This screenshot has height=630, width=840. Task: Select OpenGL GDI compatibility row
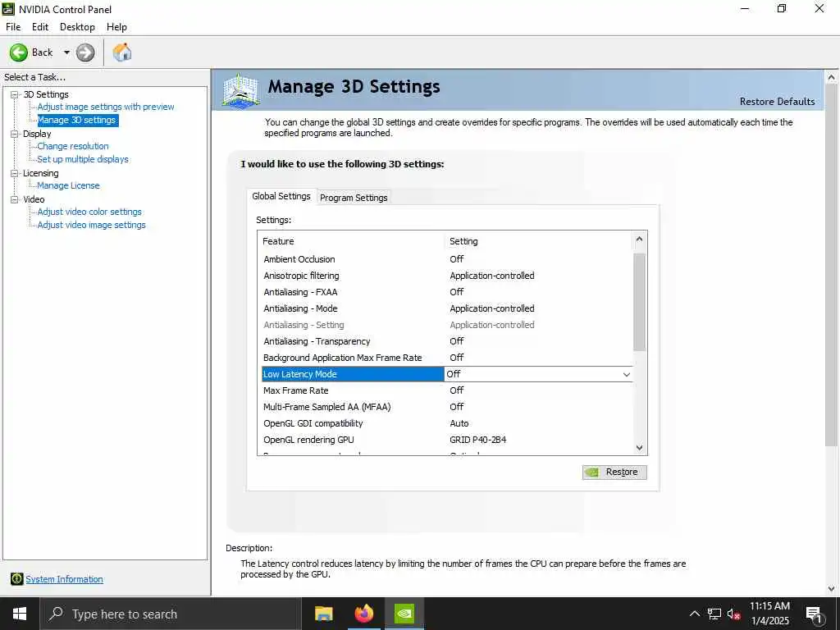tap(447, 423)
